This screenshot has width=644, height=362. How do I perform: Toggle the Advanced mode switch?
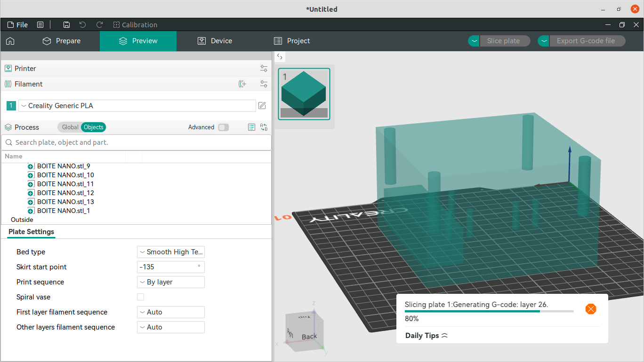[223, 127]
